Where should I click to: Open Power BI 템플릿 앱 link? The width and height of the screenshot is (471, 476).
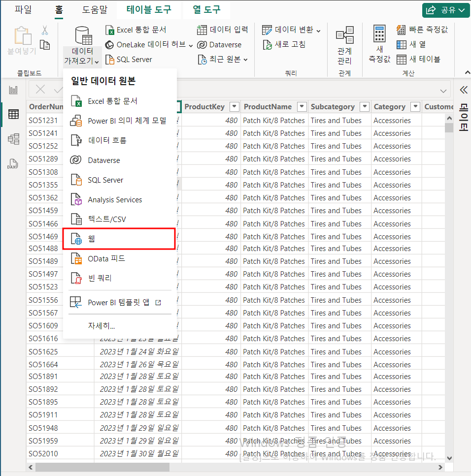pyautogui.click(x=119, y=302)
